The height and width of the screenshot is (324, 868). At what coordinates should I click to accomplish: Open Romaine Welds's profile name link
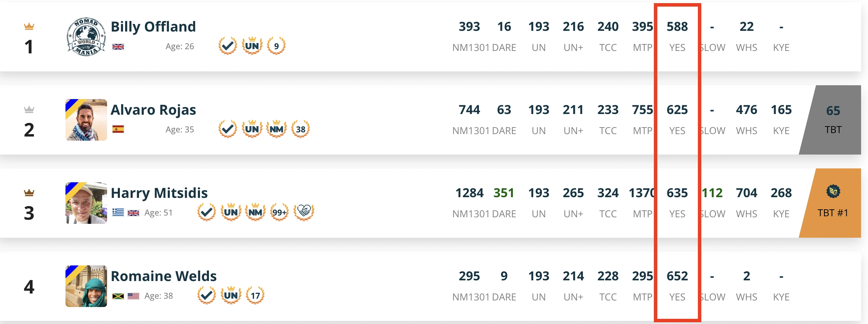pos(164,276)
